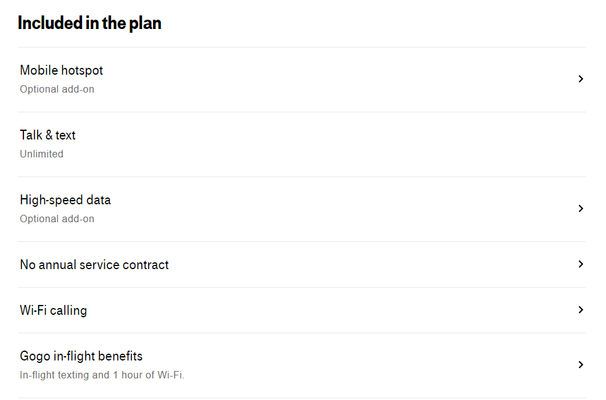Select the Gogo in-flight benefits title
This screenshot has width=606, height=400.
pos(81,356)
